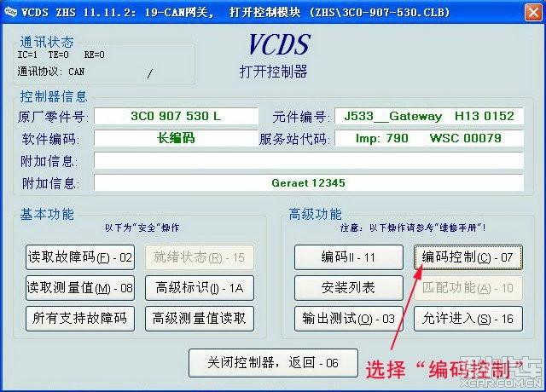Click the 打开控制器 heading
Screen dimensions: 546x392
pyautogui.click(x=273, y=72)
